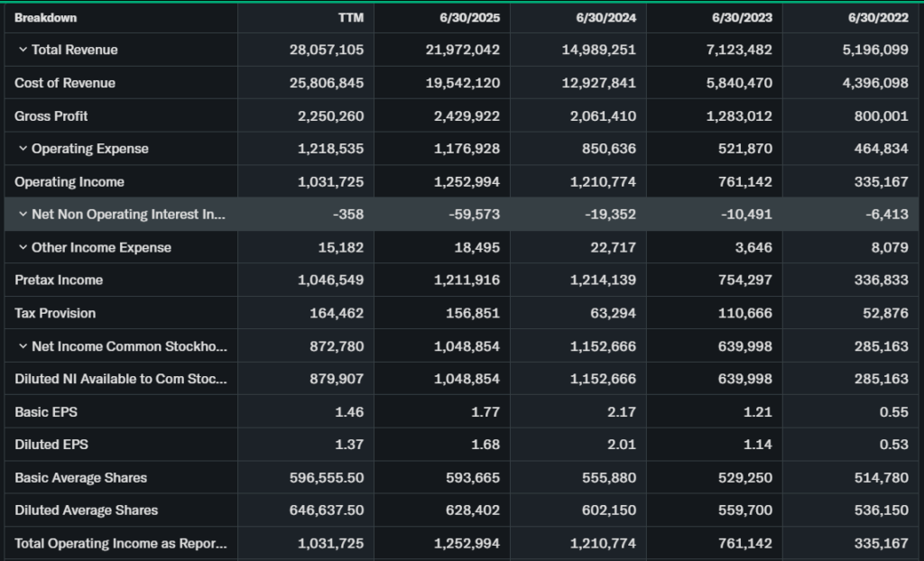Select the Diluted Average Shares row label
Viewport: 924px width, 561px height.
(x=86, y=510)
